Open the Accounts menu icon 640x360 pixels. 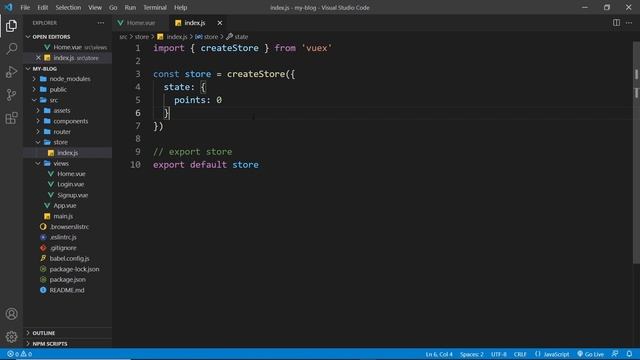click(x=11, y=313)
